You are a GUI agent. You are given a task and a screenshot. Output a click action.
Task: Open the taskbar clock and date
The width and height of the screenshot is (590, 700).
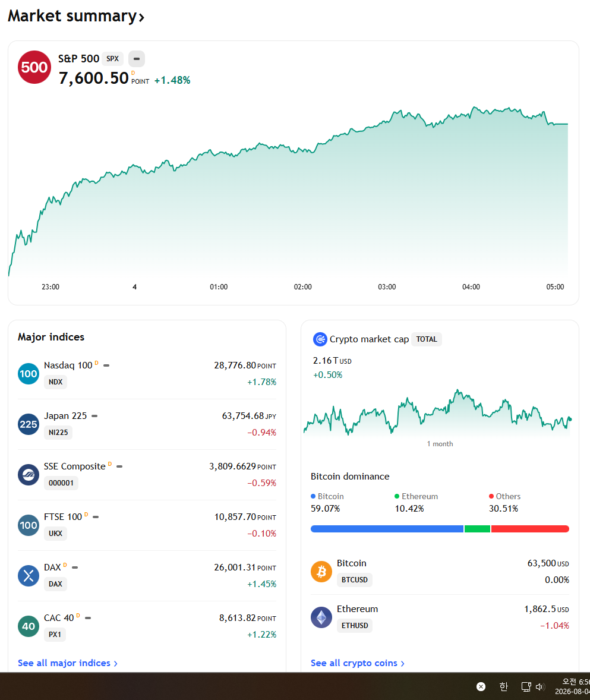(x=572, y=686)
